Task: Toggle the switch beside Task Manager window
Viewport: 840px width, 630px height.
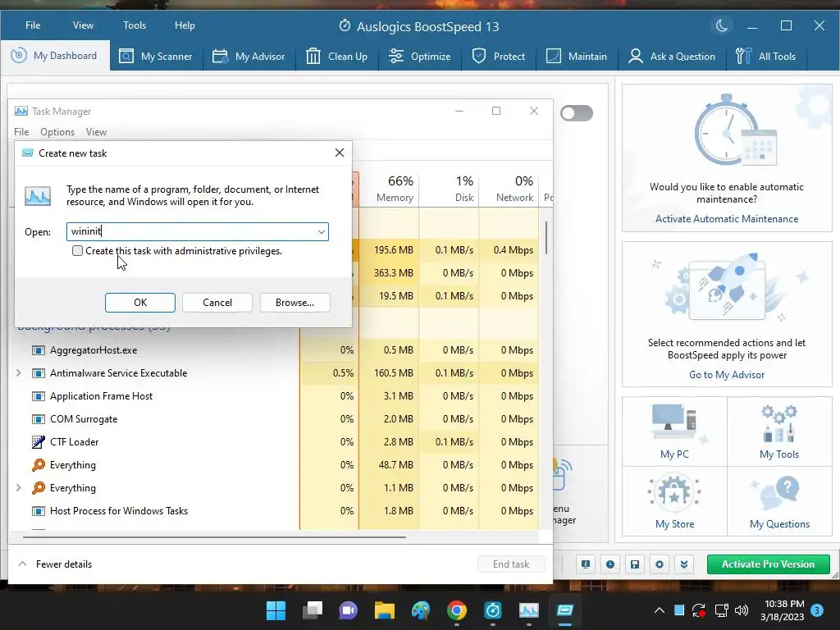Action: pyautogui.click(x=577, y=113)
